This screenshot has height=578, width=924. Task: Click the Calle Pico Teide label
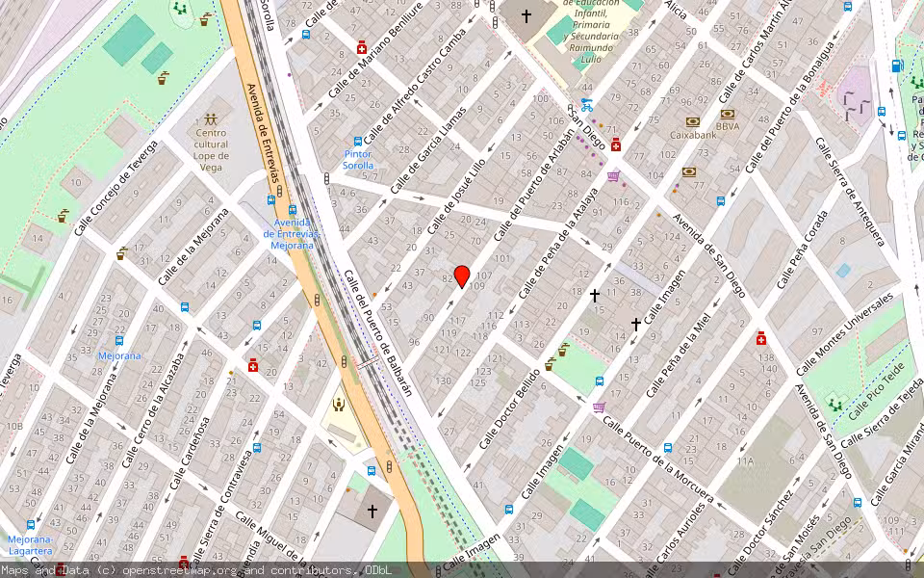[x=877, y=392]
